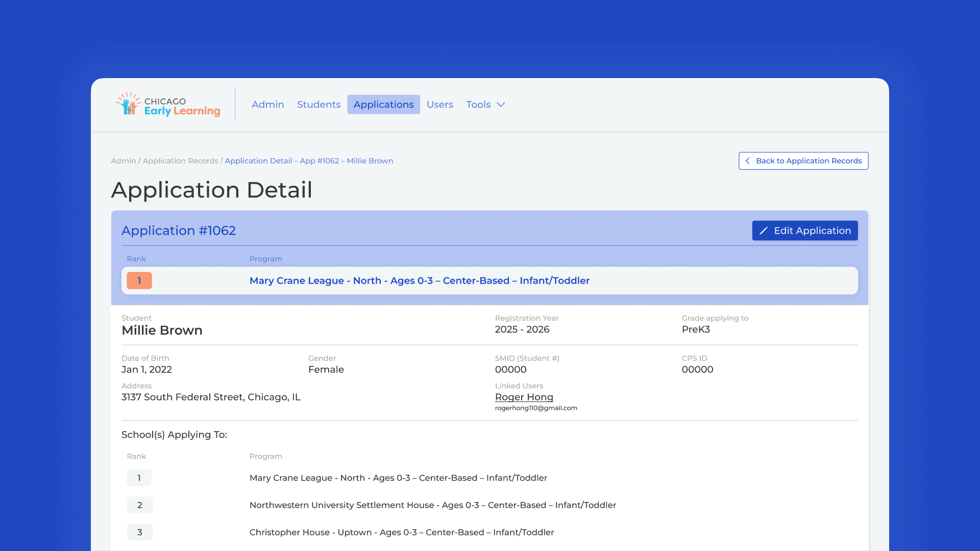This screenshot has height=551, width=980.
Task: Select the Applications tab
Action: point(383,105)
